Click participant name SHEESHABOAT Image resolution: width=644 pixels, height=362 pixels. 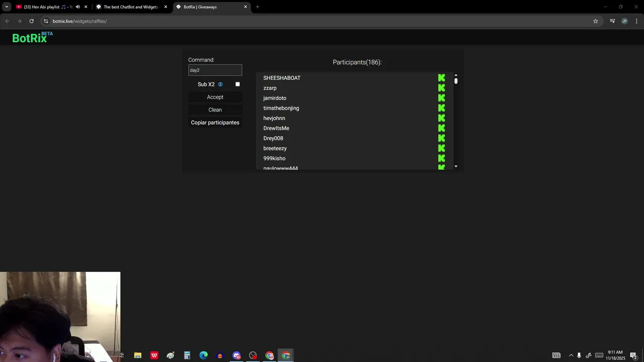tap(282, 78)
